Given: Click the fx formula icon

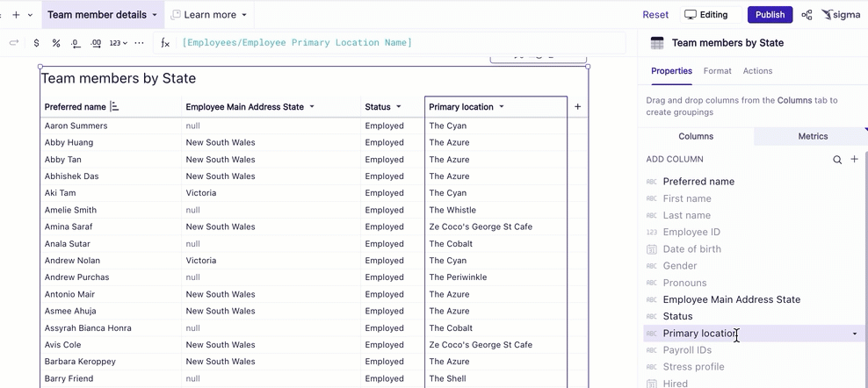Looking at the screenshot, I should 165,43.
